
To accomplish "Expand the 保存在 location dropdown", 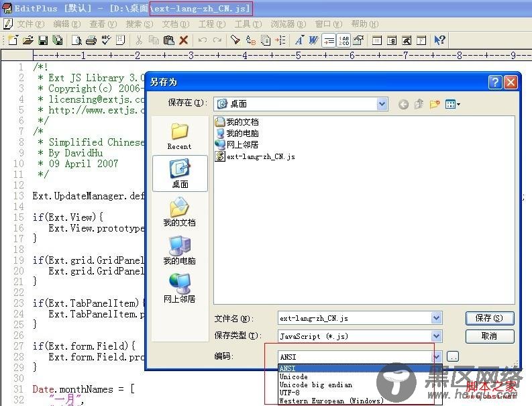I will pyautogui.click(x=382, y=104).
